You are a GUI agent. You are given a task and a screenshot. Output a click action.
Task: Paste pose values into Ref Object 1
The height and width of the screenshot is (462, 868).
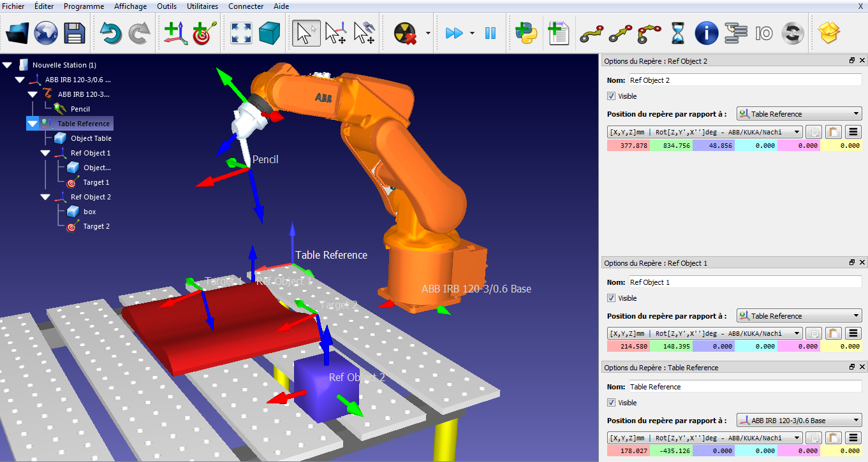[834, 333]
